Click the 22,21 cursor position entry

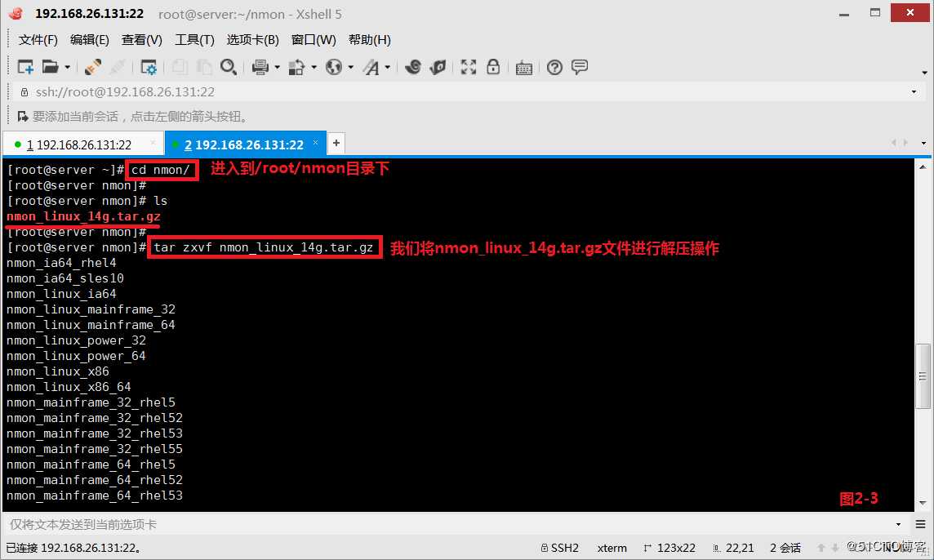pyautogui.click(x=734, y=548)
